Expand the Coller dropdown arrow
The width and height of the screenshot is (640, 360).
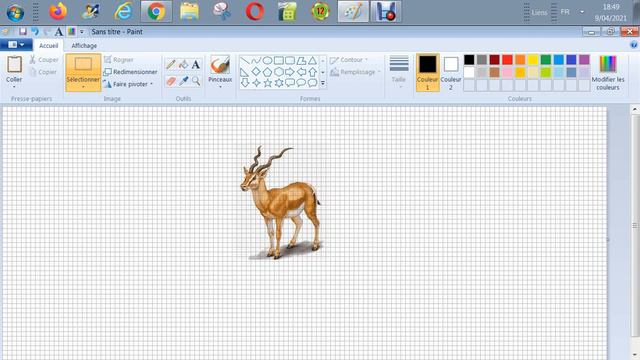[14, 87]
